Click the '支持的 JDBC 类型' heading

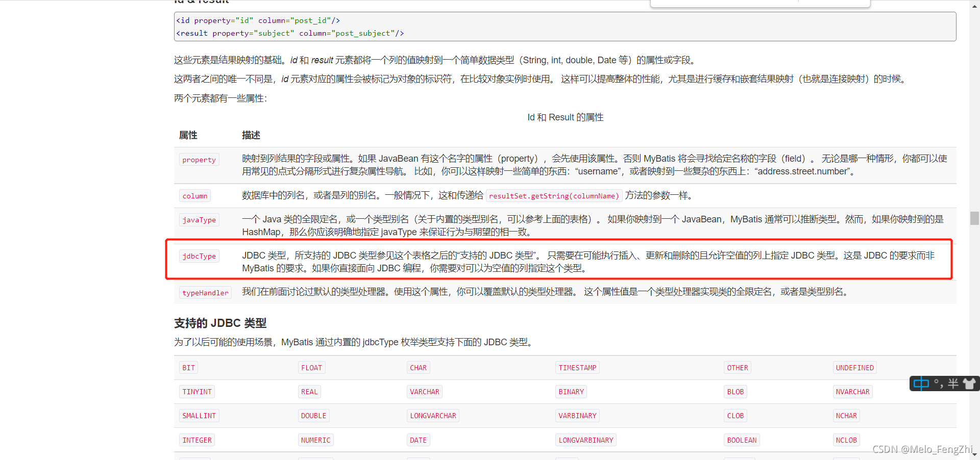click(x=220, y=323)
